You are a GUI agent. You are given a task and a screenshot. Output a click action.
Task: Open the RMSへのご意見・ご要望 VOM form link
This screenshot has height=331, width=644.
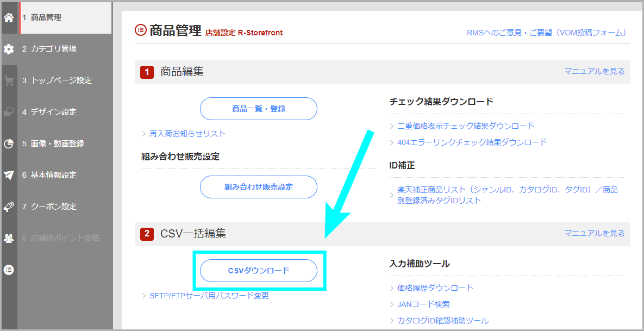click(546, 33)
